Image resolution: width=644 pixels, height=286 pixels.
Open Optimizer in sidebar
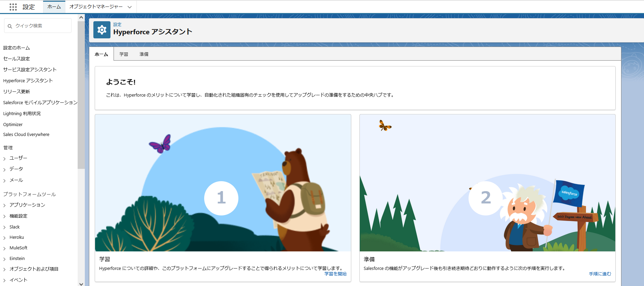tap(13, 124)
